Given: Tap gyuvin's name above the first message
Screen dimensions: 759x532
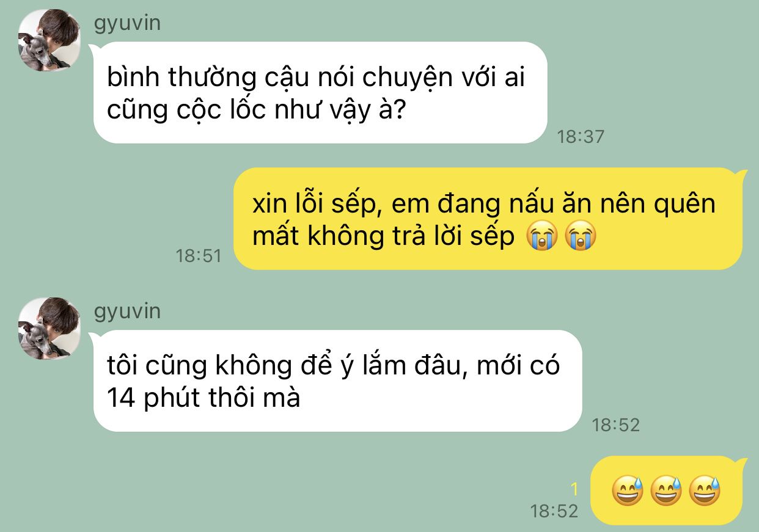Looking at the screenshot, I should click(x=127, y=23).
